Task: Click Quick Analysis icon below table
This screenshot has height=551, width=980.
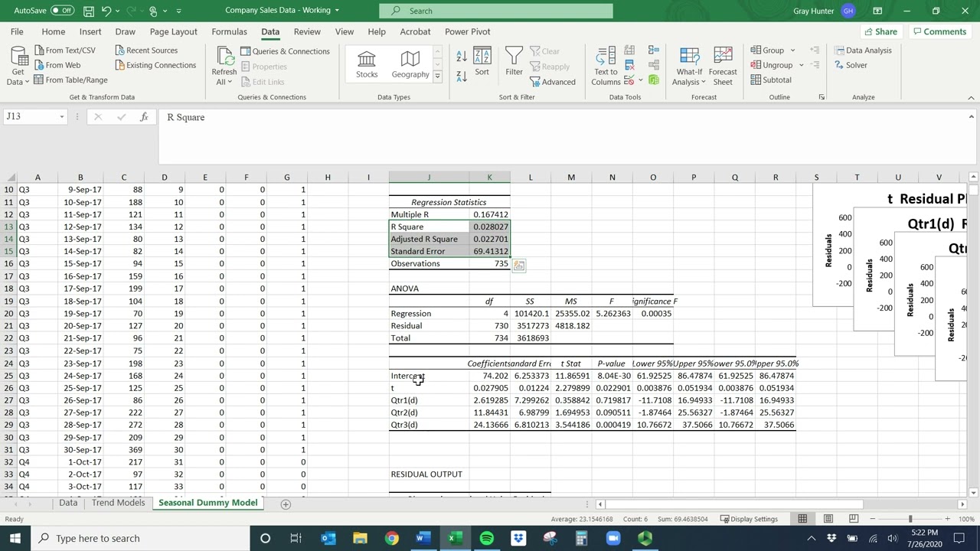Action: coord(519,265)
